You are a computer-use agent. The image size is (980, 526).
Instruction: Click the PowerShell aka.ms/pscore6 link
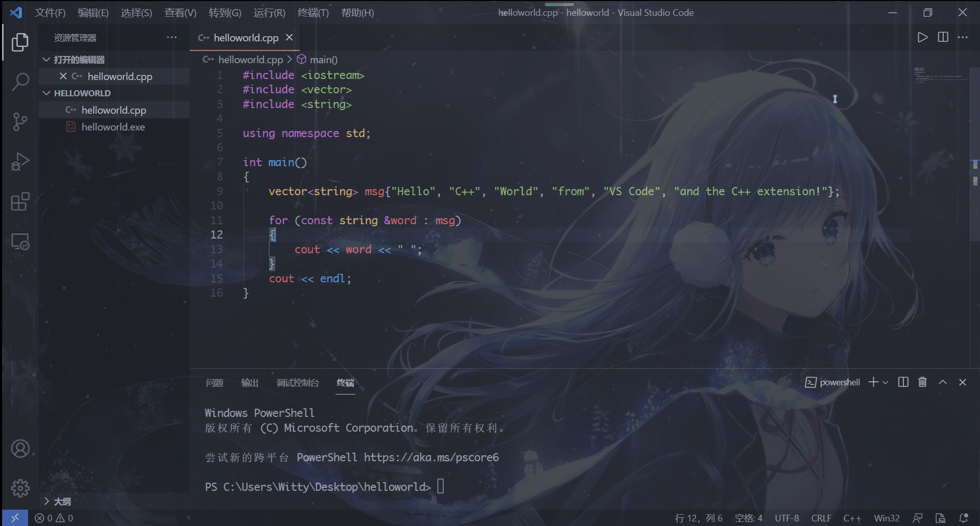pos(431,457)
